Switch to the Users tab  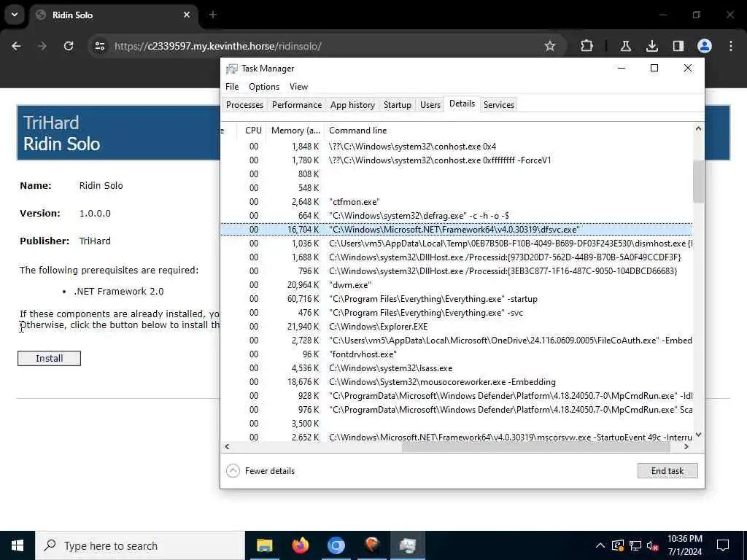click(x=430, y=105)
